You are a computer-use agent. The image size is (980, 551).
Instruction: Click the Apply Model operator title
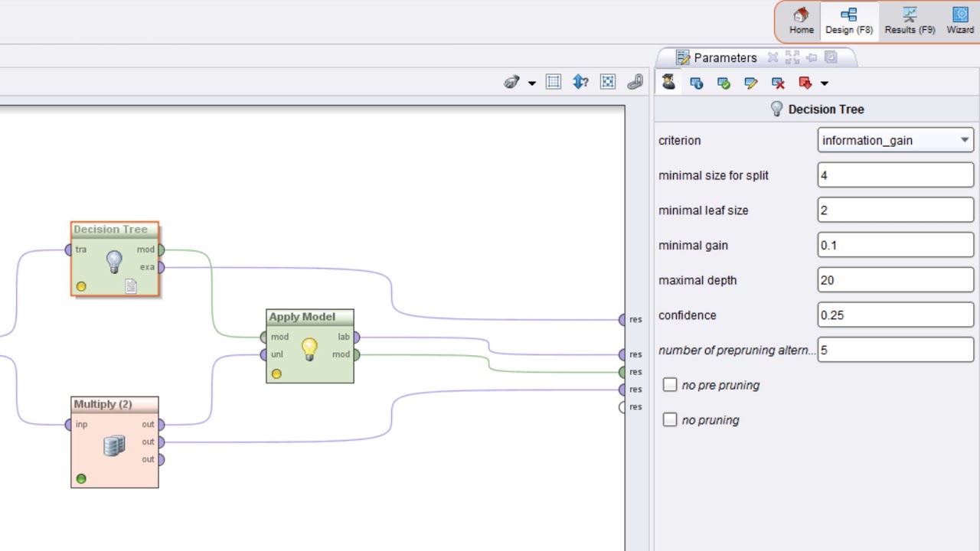(302, 317)
